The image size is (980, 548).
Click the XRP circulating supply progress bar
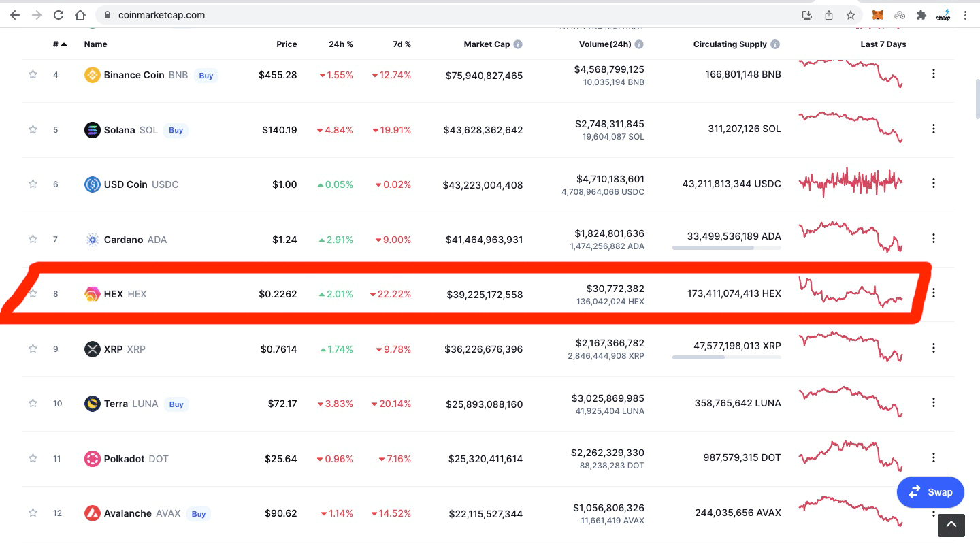(x=727, y=357)
